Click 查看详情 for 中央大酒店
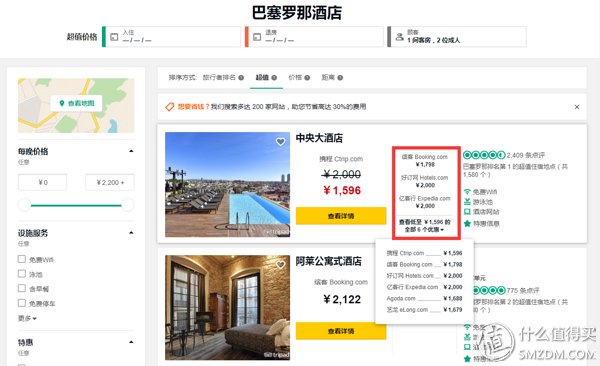600x366 pixels. click(341, 216)
